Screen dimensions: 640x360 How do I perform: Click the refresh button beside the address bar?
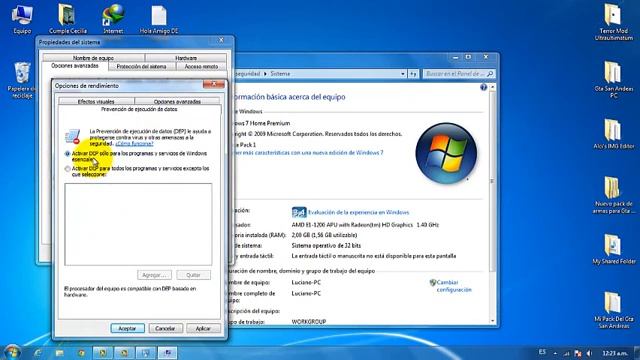[x=413, y=74]
